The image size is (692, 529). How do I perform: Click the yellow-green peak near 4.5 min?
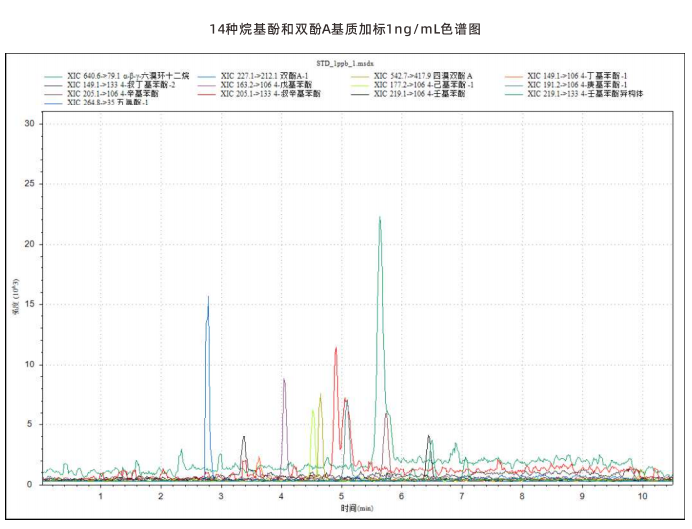pos(313,443)
